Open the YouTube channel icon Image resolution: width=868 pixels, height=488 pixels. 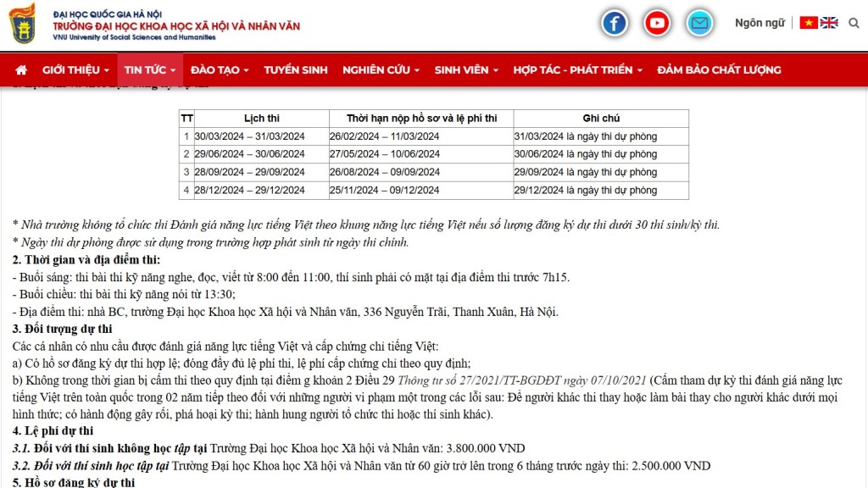(657, 23)
